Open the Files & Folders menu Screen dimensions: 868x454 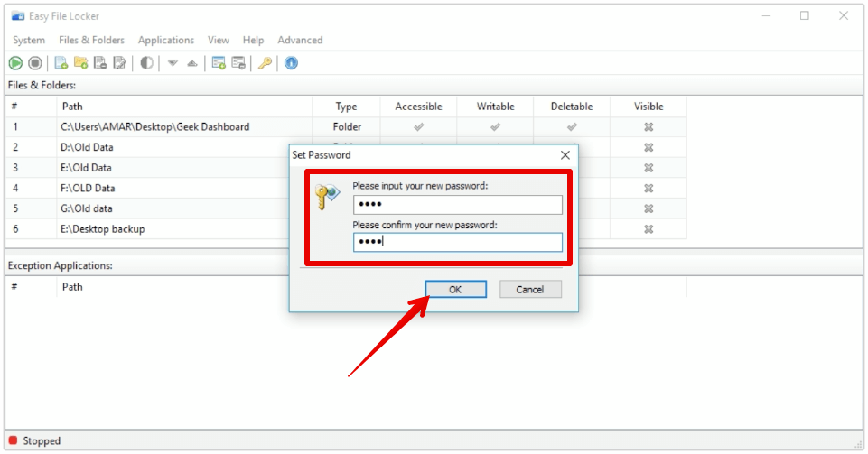pyautogui.click(x=91, y=40)
